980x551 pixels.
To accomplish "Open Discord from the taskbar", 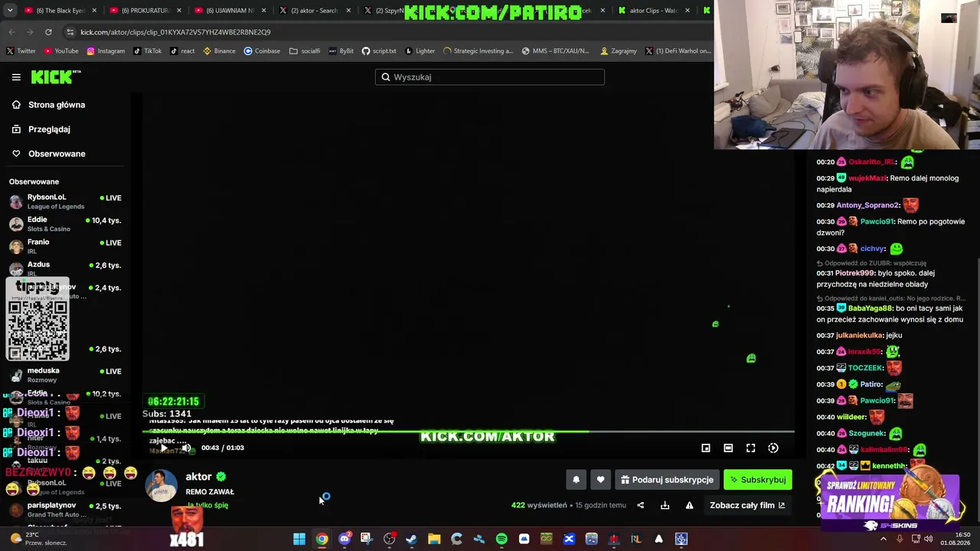I will pyautogui.click(x=345, y=539).
